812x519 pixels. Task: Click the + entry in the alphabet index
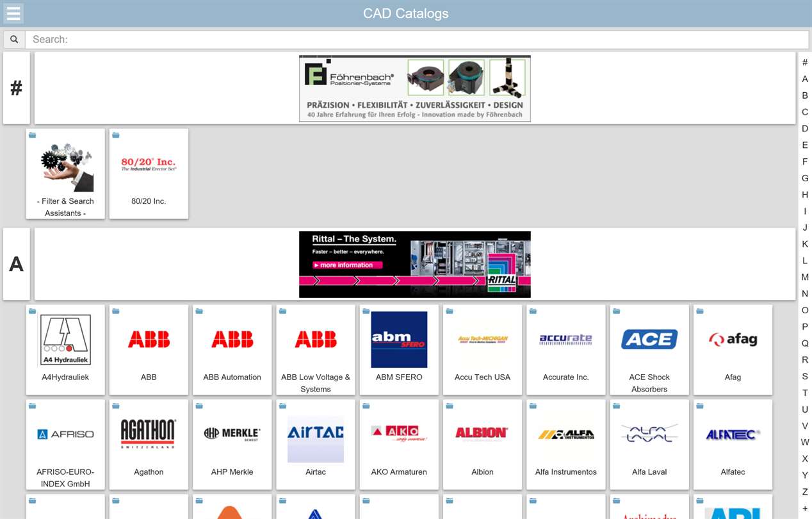[x=805, y=509]
